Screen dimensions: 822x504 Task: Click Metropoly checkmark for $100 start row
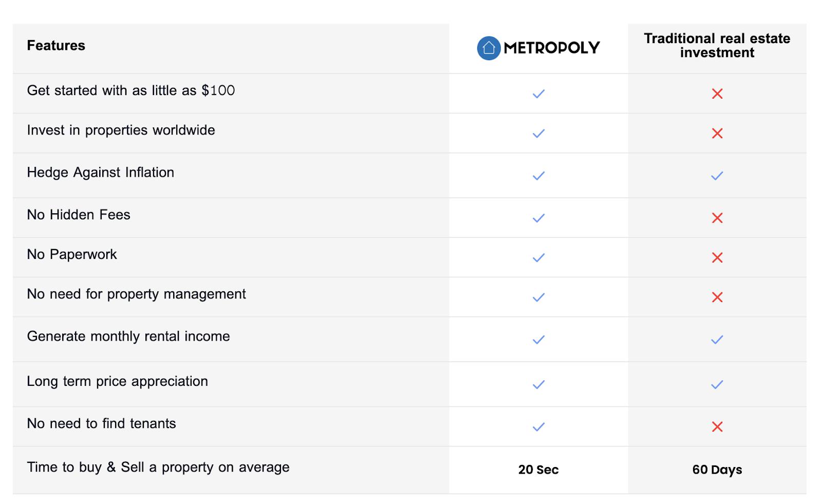(538, 94)
